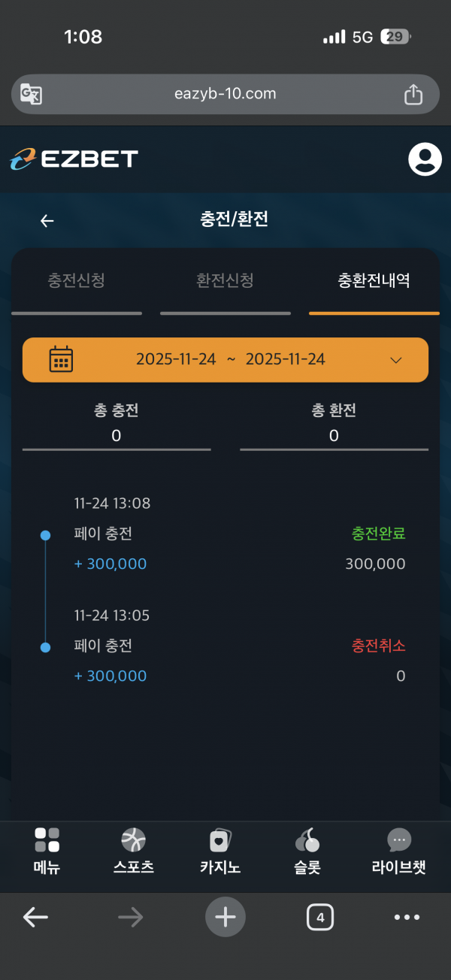Click the EZBET logo
This screenshot has width=451, height=980.
(74, 159)
